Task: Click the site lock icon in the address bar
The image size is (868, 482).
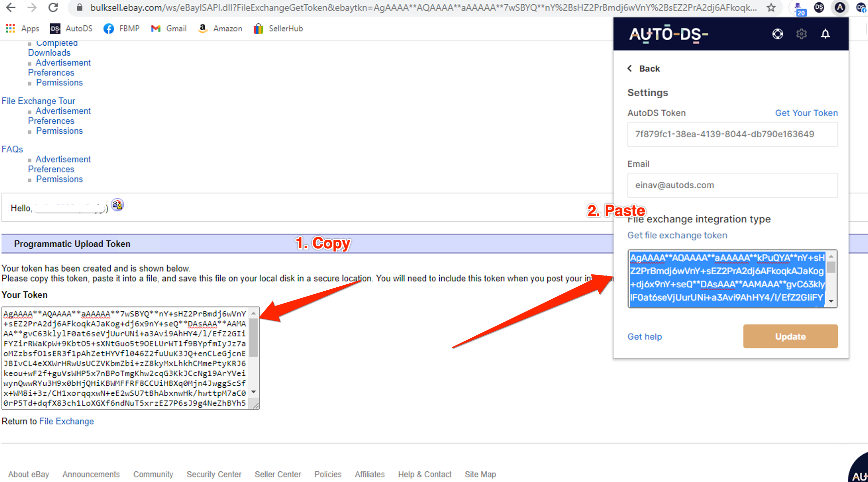Action: click(x=80, y=7)
